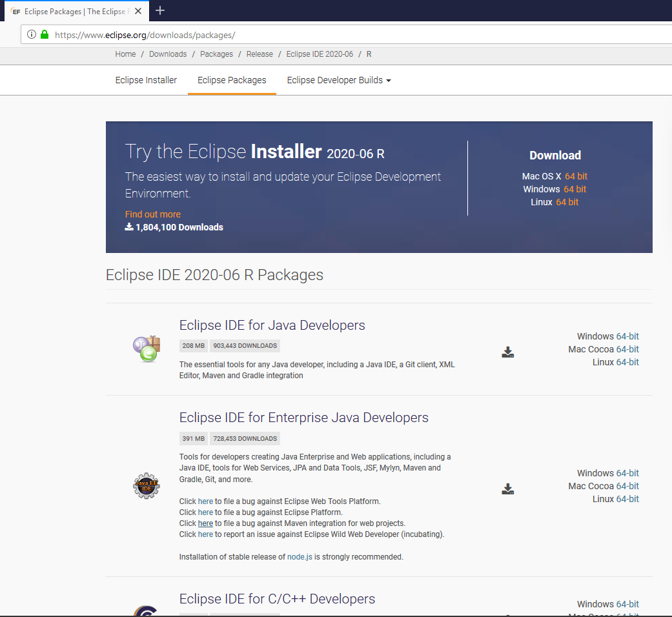
Task: Click 'here' to file an Eclipse Platform bug
Action: (x=205, y=512)
